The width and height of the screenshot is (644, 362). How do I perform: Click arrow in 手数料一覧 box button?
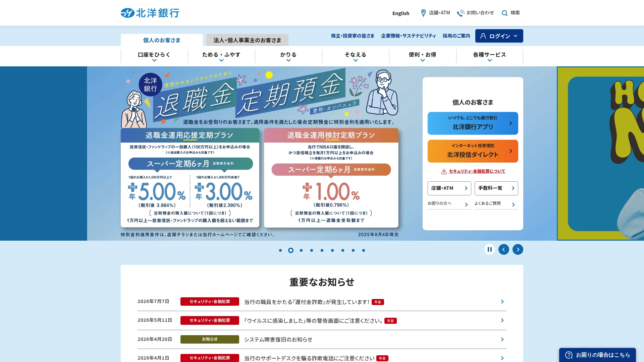tap(513, 188)
